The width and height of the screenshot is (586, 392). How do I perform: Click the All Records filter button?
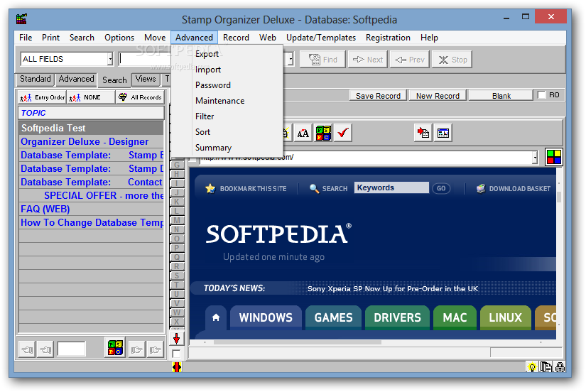coord(141,97)
